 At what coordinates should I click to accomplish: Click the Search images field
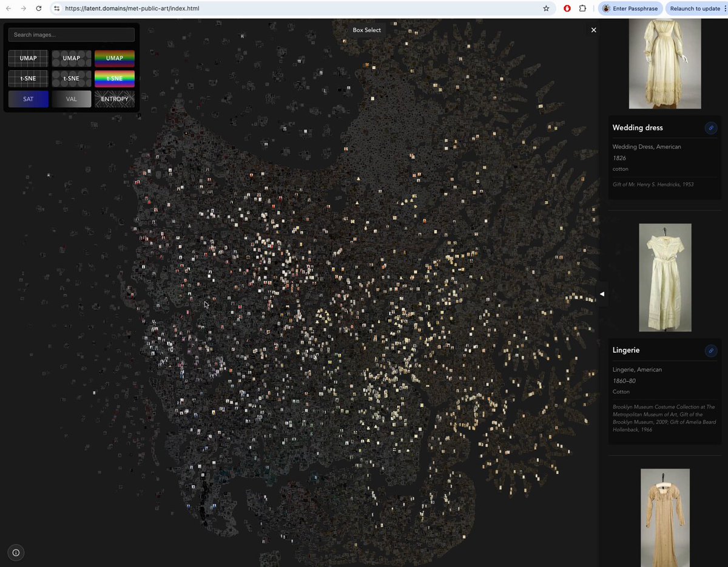[72, 35]
